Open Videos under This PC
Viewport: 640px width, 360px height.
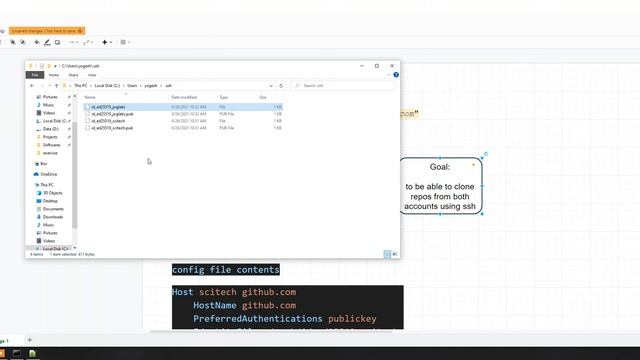[x=49, y=241]
